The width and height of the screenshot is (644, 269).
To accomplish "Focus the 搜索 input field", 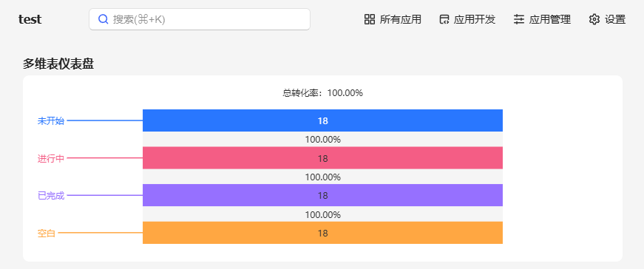I will pyautogui.click(x=200, y=19).
